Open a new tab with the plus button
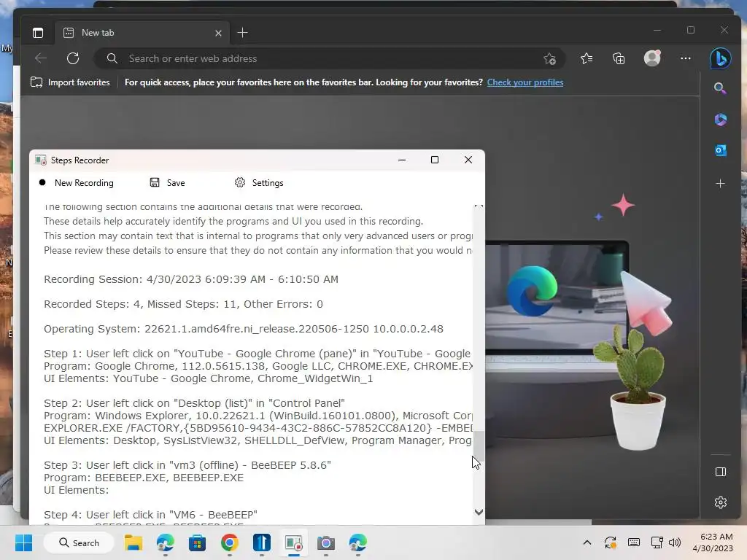The height and width of the screenshot is (560, 747). click(242, 33)
